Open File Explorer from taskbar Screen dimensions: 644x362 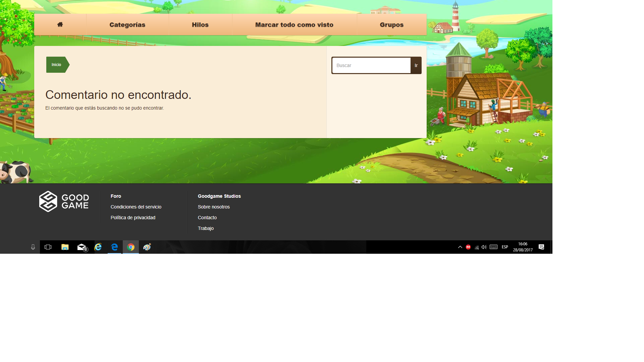point(65,247)
